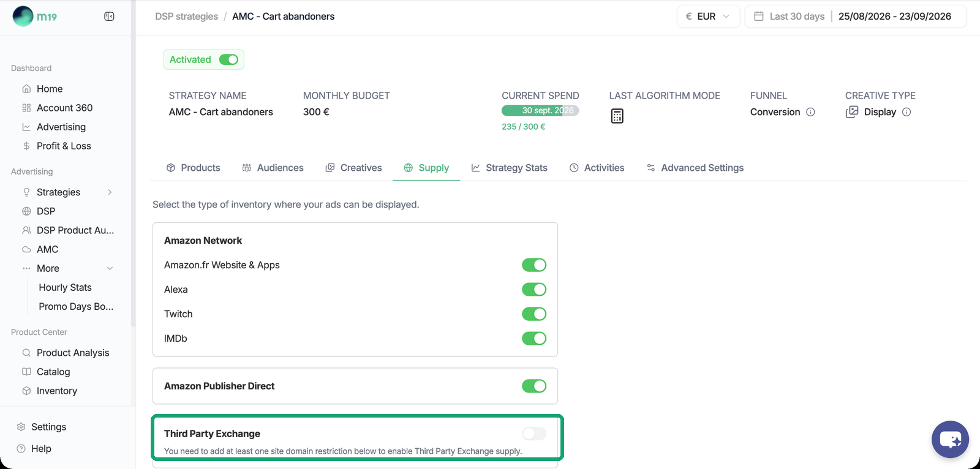Viewport: 980px width, 469px height.
Task: Click the DSP globe icon in sidebar
Action: point(26,211)
